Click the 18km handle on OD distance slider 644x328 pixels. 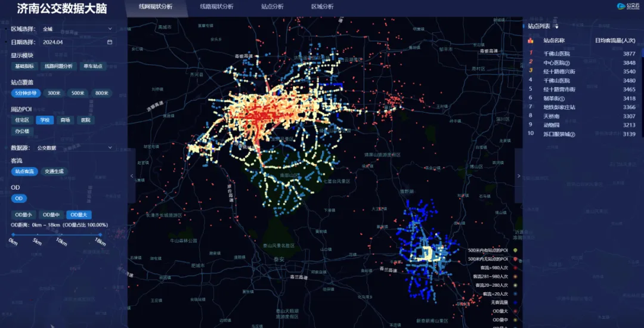(x=100, y=235)
